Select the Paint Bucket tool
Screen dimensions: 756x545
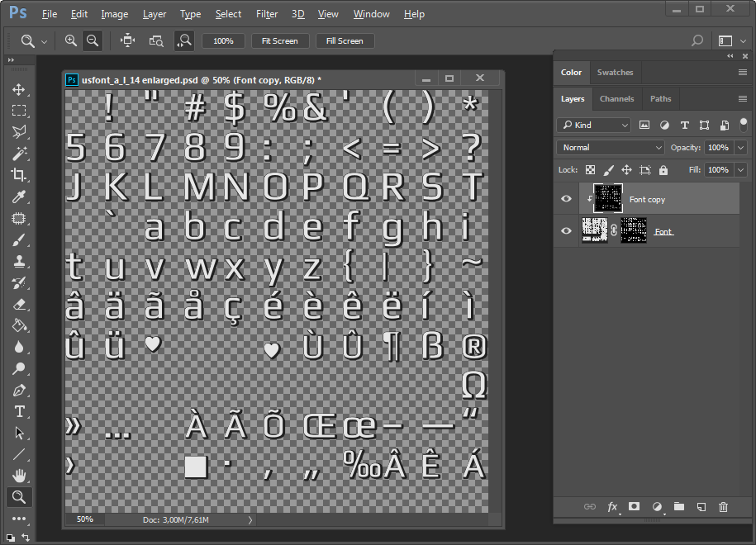pos(19,325)
